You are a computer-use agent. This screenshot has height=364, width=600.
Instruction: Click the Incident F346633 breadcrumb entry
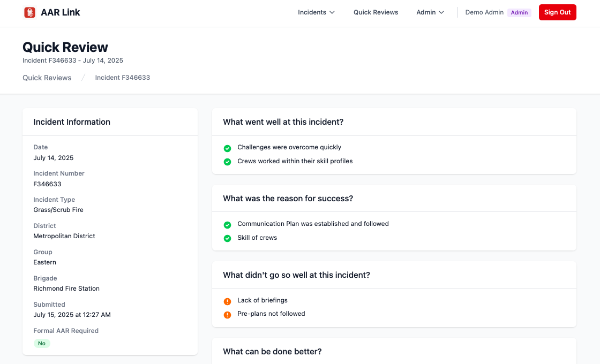[x=122, y=78]
